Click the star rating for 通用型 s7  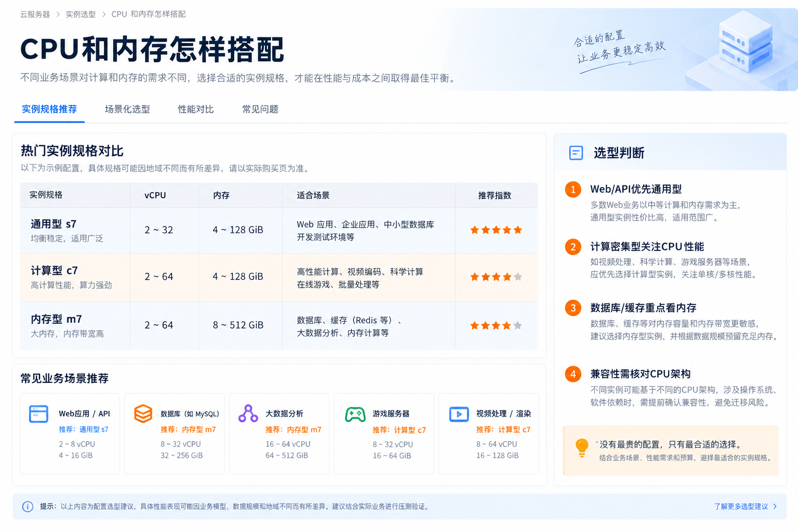tap(496, 230)
